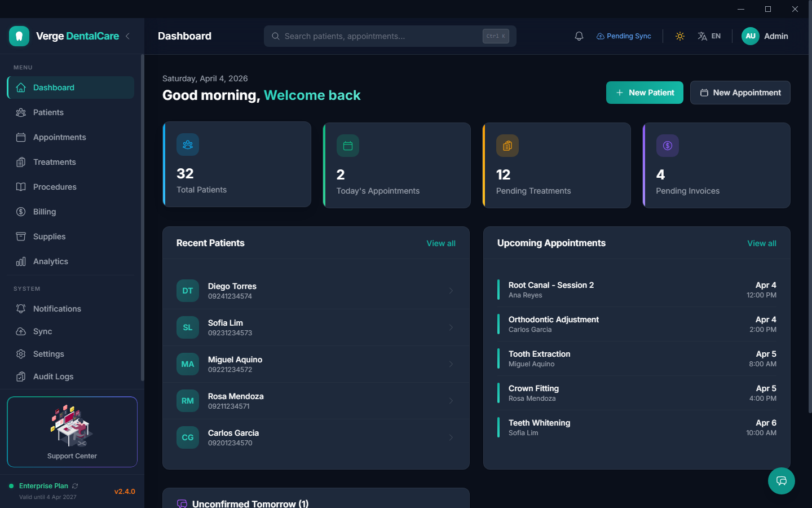Viewport: 812px width, 508px height.
Task: Open the EN language selector
Action: pyautogui.click(x=709, y=36)
